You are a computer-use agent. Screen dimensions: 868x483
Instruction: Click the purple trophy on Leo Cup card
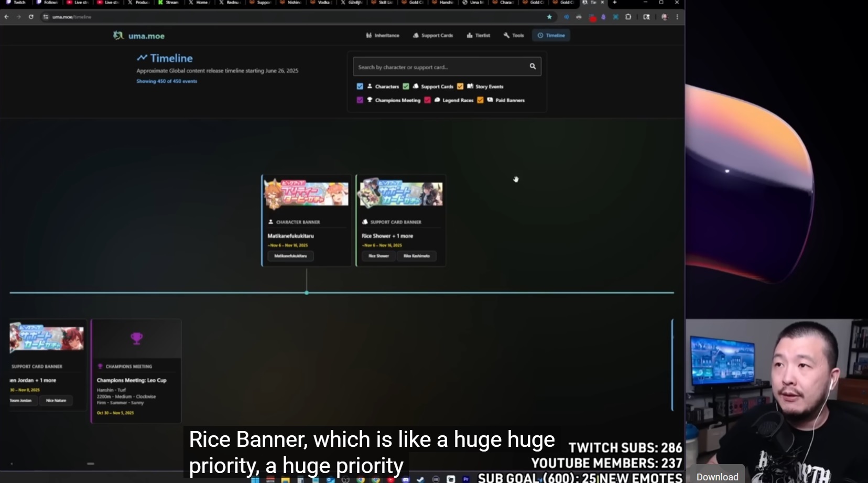tap(136, 338)
